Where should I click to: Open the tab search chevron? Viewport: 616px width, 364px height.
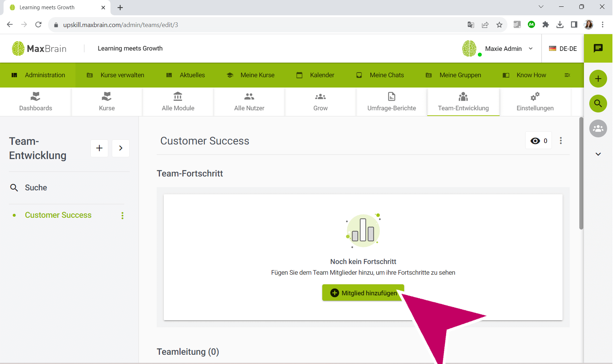541,7
